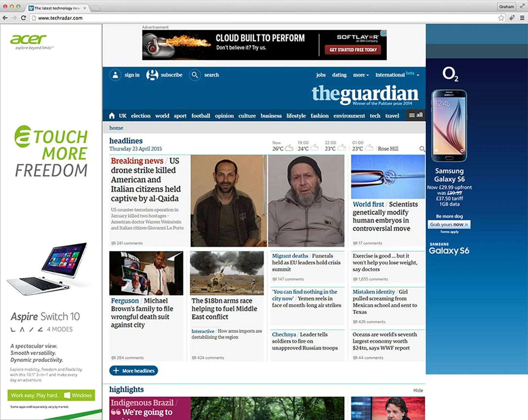The width and height of the screenshot is (528, 420).
Task: Click 'Grab yours now' in O2 ad
Action: (449, 224)
